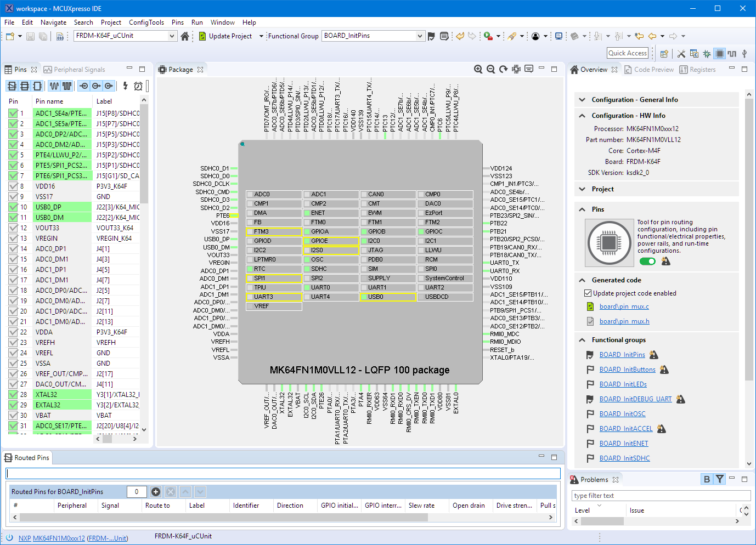Screen dimensions: 756x545
Task: Expand the Project section in Overview
Action: (x=583, y=189)
